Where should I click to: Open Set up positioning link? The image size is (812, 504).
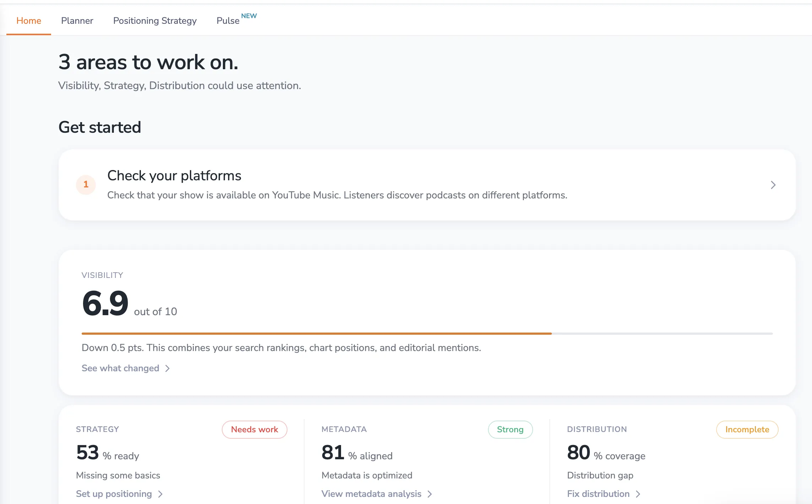[114, 494]
